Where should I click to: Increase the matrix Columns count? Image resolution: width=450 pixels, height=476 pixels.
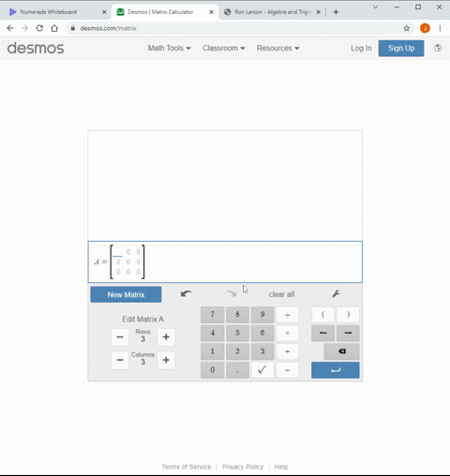pyautogui.click(x=166, y=360)
